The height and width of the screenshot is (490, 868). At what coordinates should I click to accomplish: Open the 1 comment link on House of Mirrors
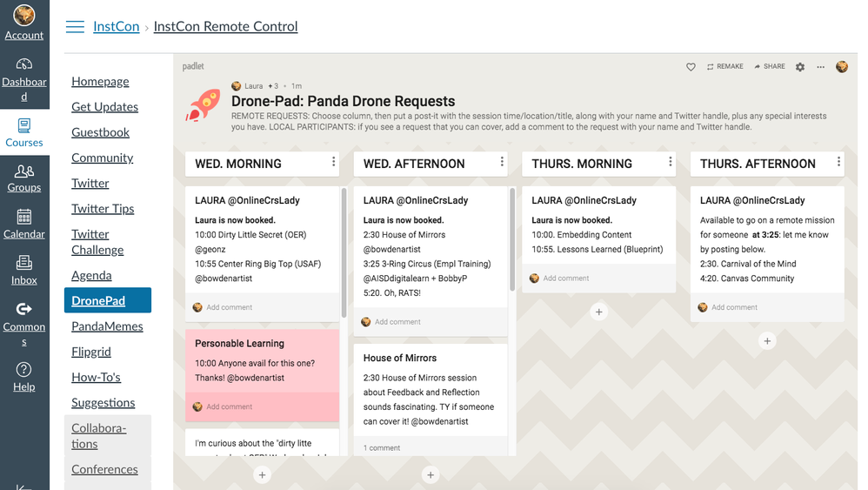click(382, 448)
